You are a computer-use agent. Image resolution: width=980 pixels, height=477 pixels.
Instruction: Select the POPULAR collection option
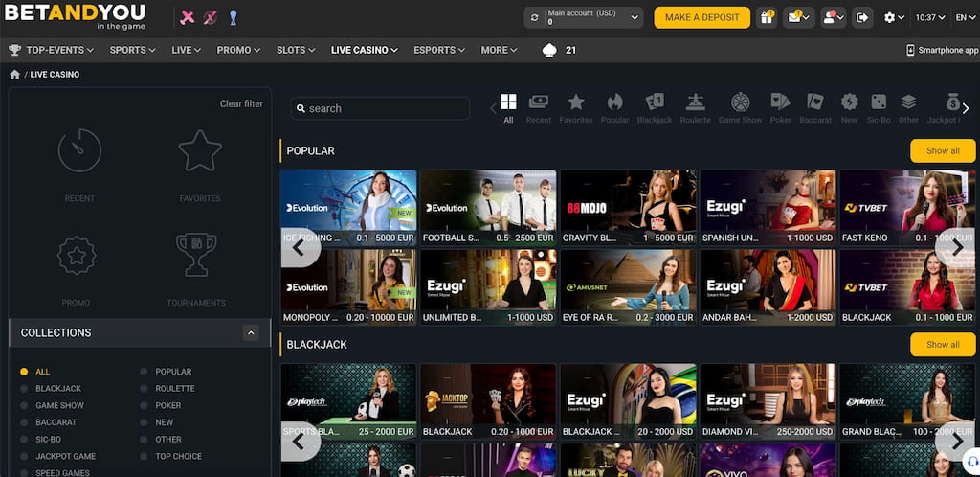173,372
